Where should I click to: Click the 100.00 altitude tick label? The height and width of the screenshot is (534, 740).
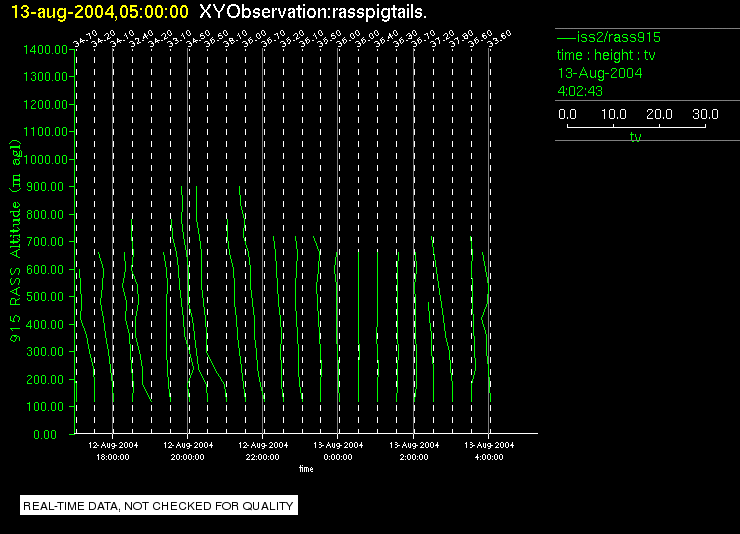[x=45, y=407]
